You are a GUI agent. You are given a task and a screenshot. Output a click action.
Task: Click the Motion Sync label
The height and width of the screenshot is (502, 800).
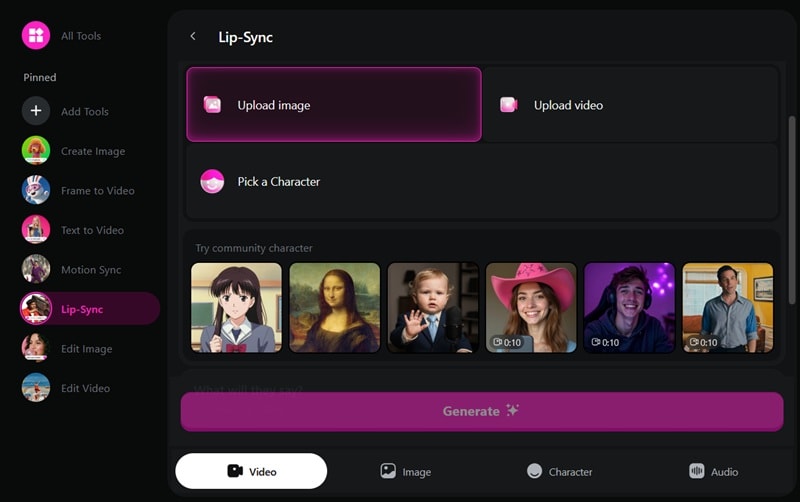(x=91, y=269)
